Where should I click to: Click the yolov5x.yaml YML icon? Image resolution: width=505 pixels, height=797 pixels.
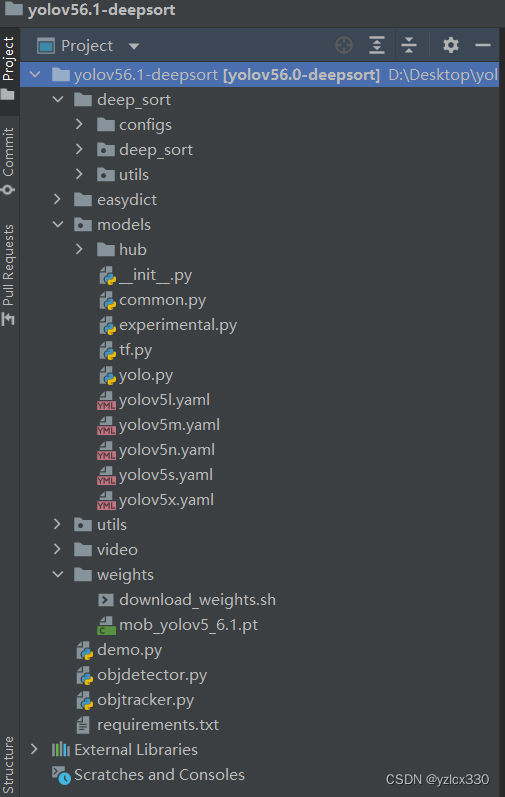(x=106, y=500)
